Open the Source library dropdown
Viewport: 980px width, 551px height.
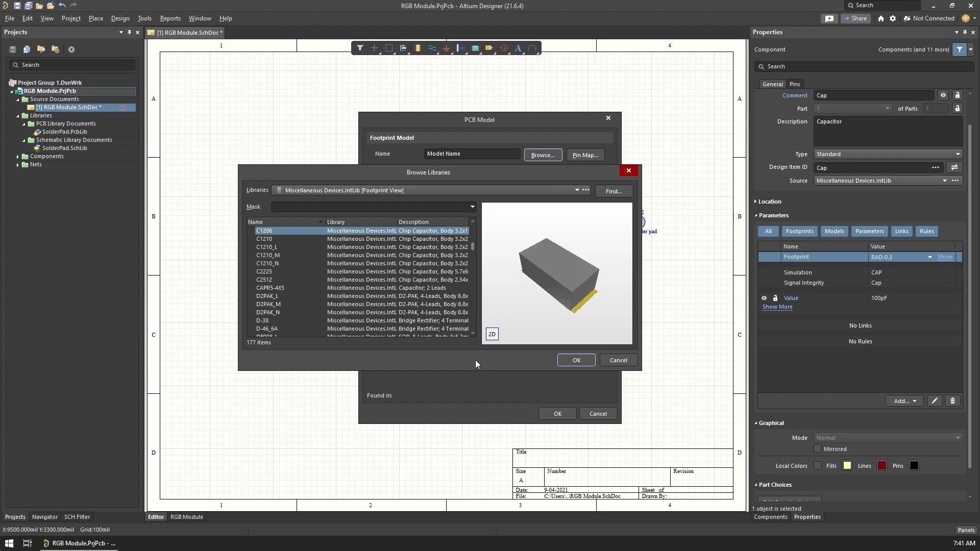944,181
